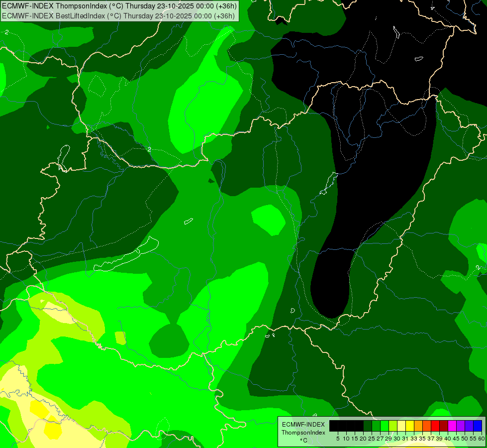Click the legend tick value '10'
This screenshot has width=487, height=448.
(346, 439)
